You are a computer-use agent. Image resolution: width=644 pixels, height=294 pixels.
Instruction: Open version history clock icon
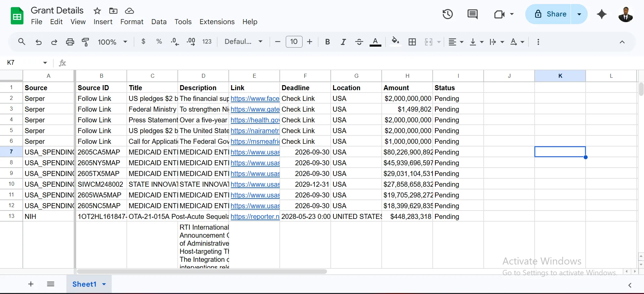pyautogui.click(x=447, y=14)
